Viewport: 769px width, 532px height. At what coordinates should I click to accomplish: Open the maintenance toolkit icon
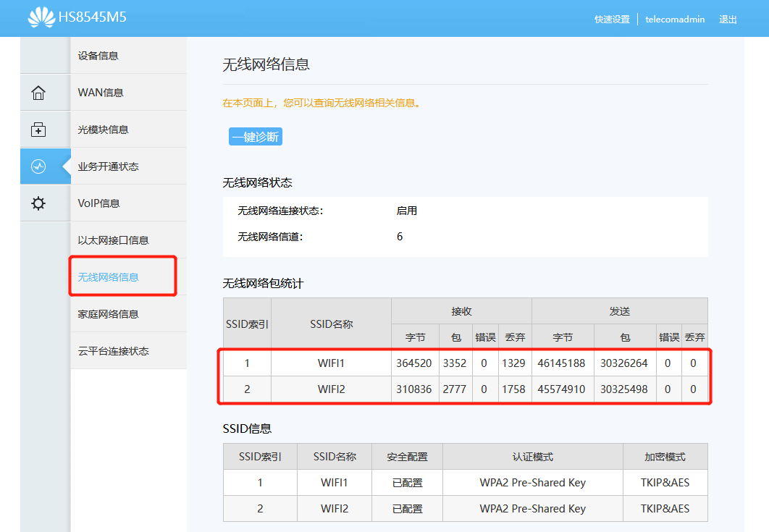[38, 130]
